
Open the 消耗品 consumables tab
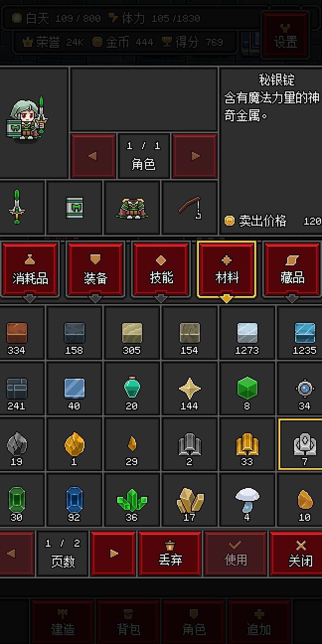[30, 269]
